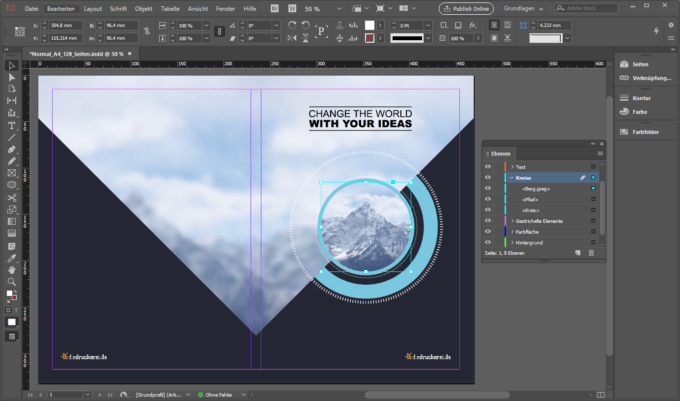Select the Rectangle Frame tool
This screenshot has height=401, width=680.
tap(12, 173)
